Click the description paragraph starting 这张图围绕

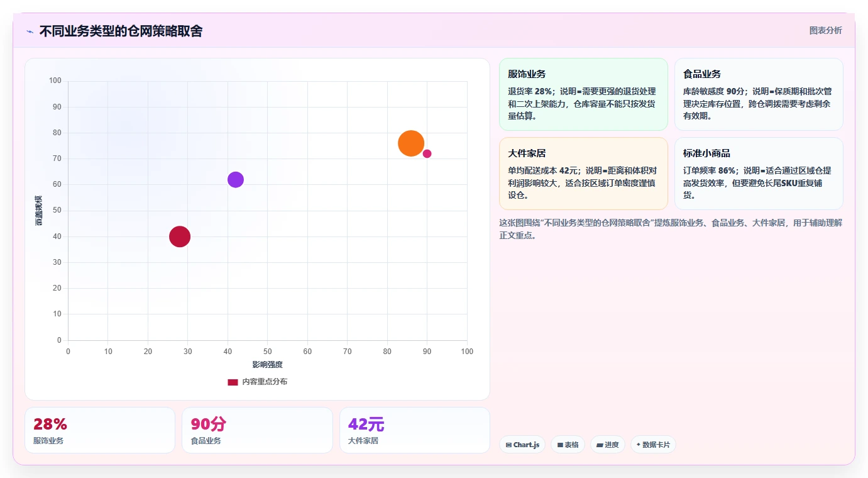671,229
